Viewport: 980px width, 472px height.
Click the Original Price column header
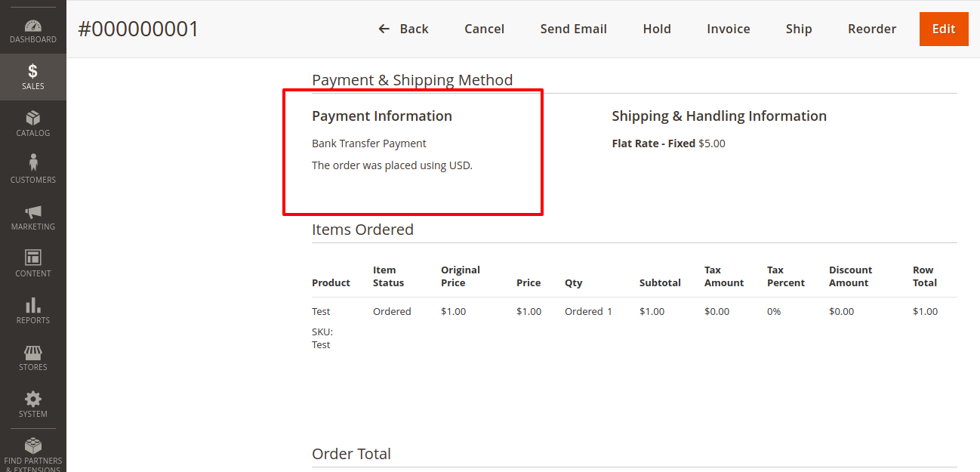[461, 276]
